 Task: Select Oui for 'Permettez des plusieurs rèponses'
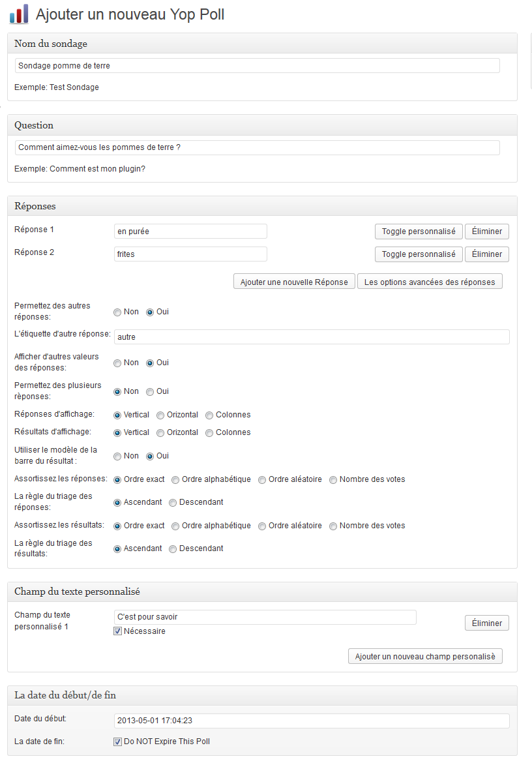150,392
